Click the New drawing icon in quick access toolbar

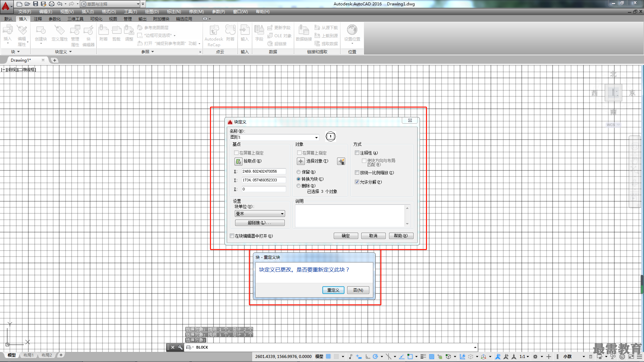click(19, 4)
